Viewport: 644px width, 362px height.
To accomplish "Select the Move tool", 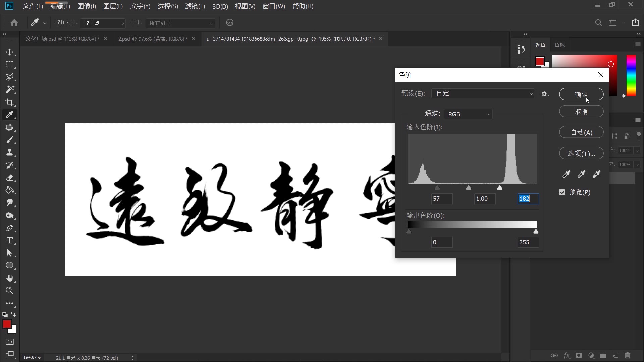I will point(10,52).
